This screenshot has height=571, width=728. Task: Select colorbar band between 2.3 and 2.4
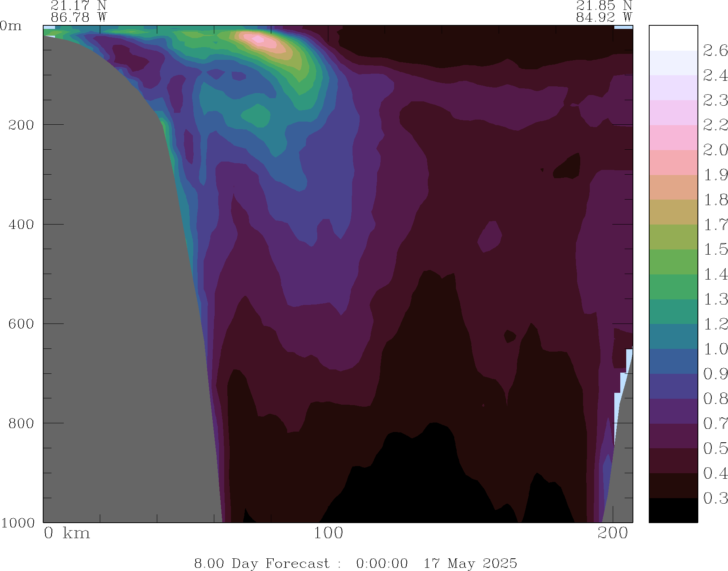tap(673, 88)
